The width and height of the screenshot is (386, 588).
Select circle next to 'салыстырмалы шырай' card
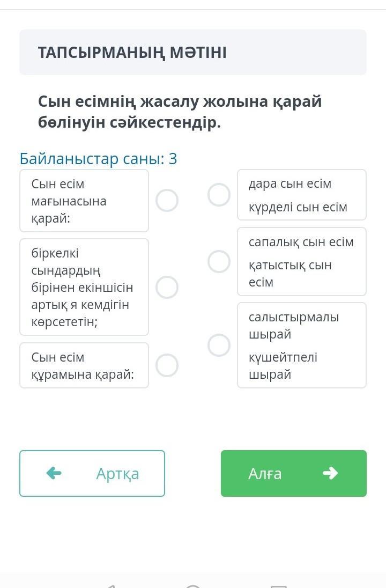click(x=219, y=345)
